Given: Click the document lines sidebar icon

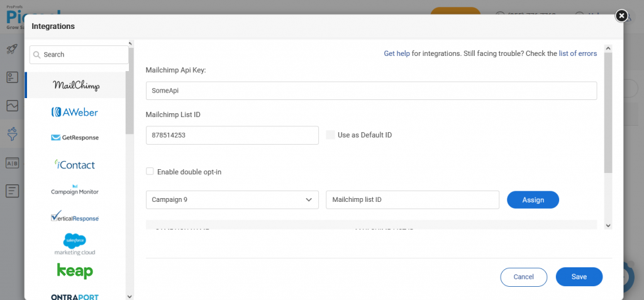Looking at the screenshot, I should pos(12,191).
